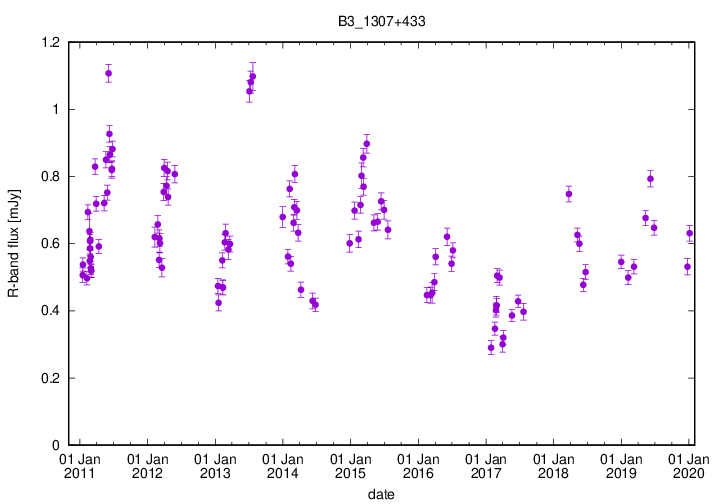
Task: Select the 01 Jan 2020 tick label
Action: pos(688,466)
